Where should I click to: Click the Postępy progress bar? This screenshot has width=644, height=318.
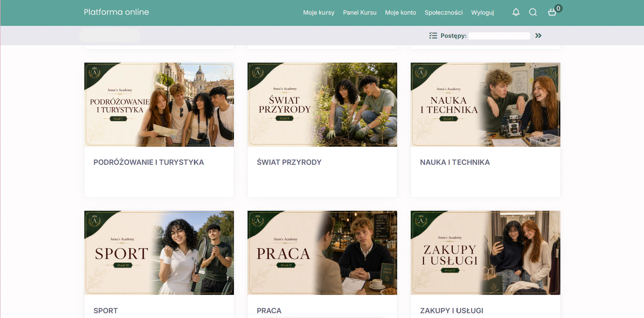(x=500, y=36)
